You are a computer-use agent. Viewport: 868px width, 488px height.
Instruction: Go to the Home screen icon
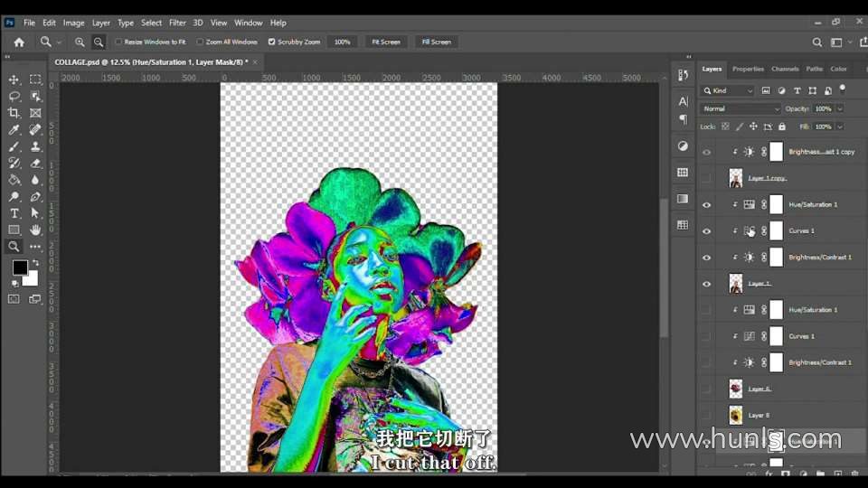19,42
